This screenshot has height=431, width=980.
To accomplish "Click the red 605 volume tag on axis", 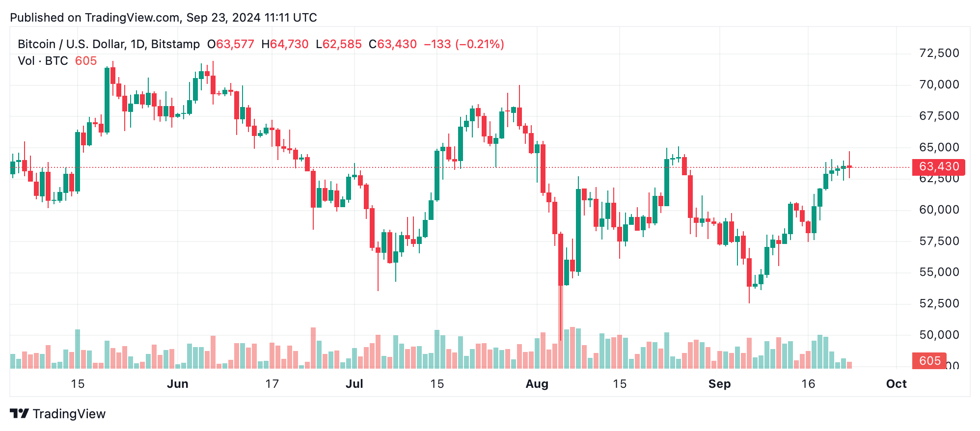I will tap(929, 361).
